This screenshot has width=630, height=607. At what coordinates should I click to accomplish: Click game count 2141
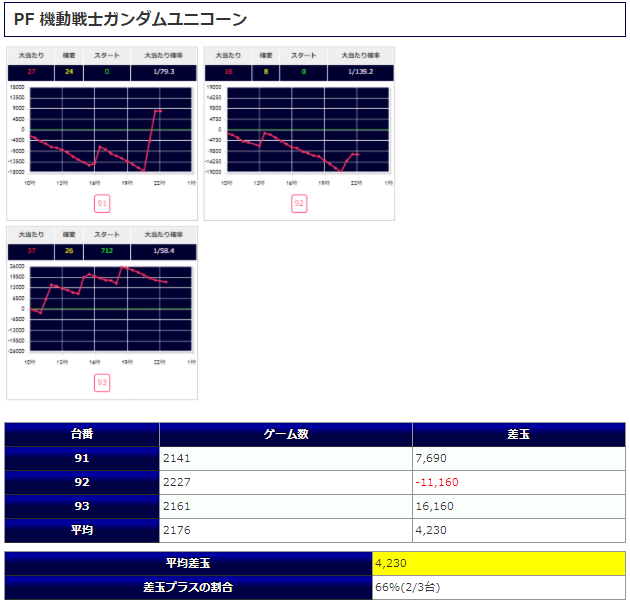[177, 458]
